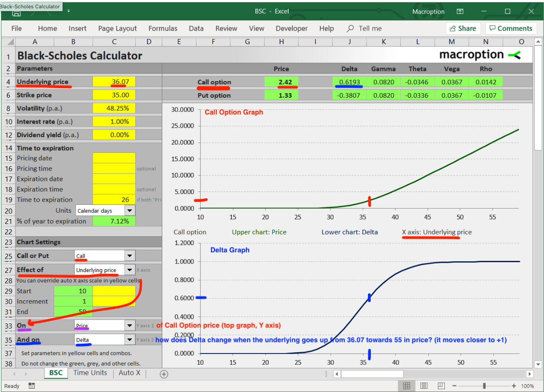Open the Effect of dropdown arrow

pos(129,270)
